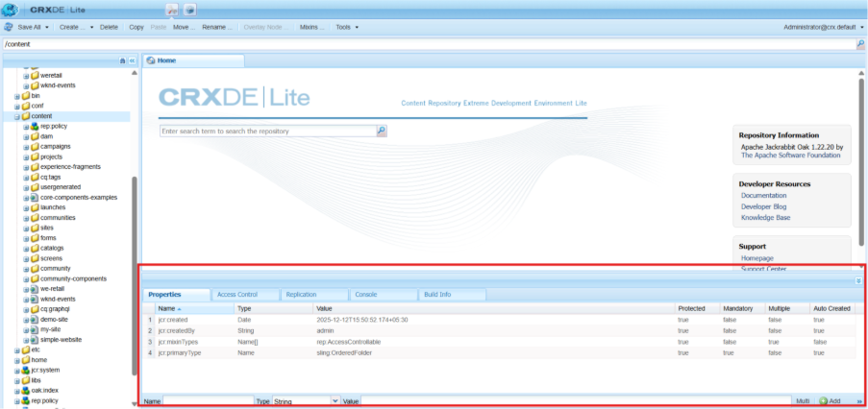Screen dimensions: 868x409
Task: Open the Knowledge Base link
Action: coord(765,218)
